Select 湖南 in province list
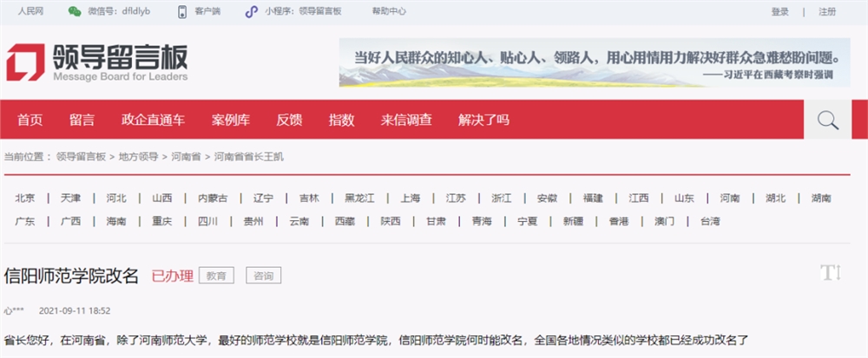This screenshot has height=358, width=868. click(821, 198)
